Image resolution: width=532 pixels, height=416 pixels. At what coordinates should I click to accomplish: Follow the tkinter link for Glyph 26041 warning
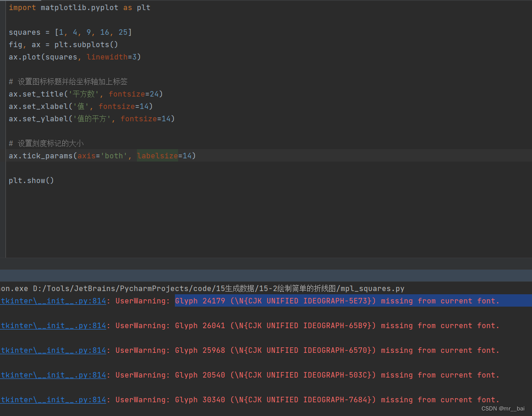pos(53,325)
